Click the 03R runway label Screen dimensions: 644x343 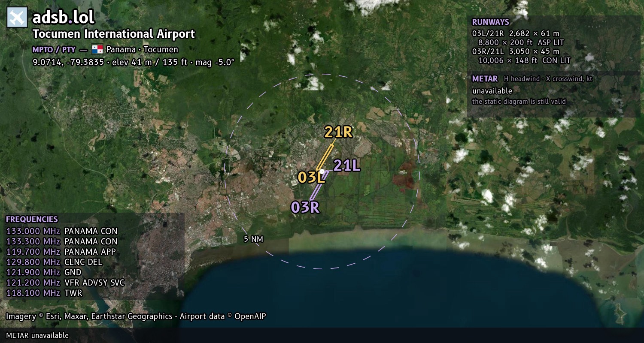coord(305,207)
